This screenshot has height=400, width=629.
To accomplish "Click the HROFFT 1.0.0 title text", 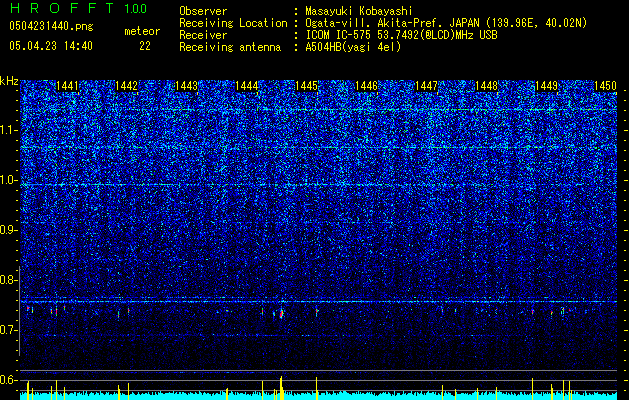I will pos(78,8).
